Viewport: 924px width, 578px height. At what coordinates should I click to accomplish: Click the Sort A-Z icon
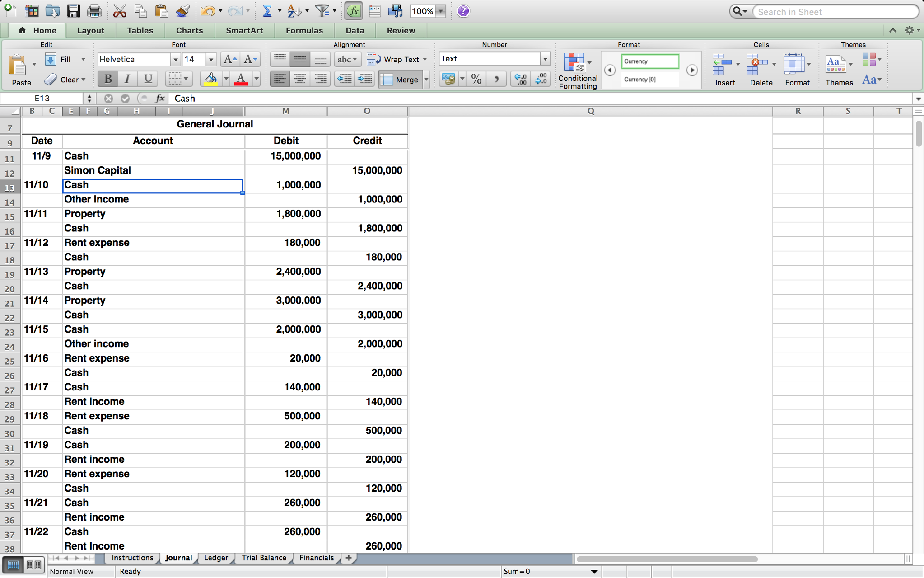[x=294, y=11]
